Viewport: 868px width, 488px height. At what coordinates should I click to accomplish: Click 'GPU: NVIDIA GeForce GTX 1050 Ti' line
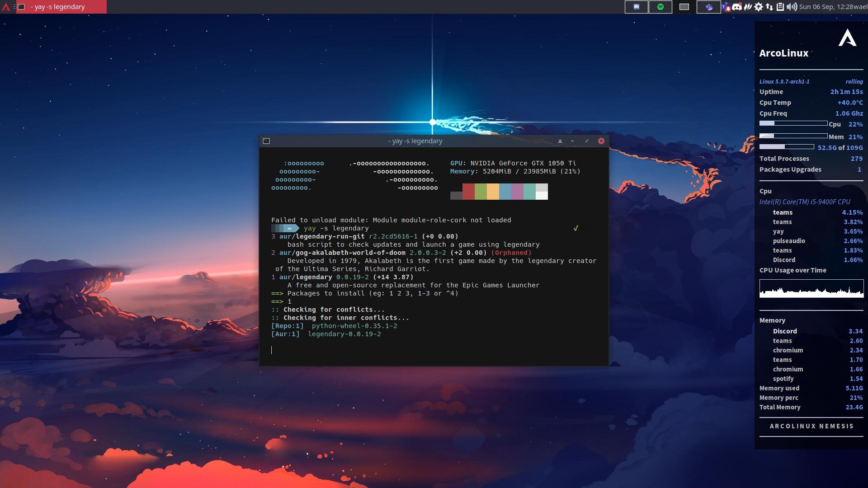coord(513,163)
